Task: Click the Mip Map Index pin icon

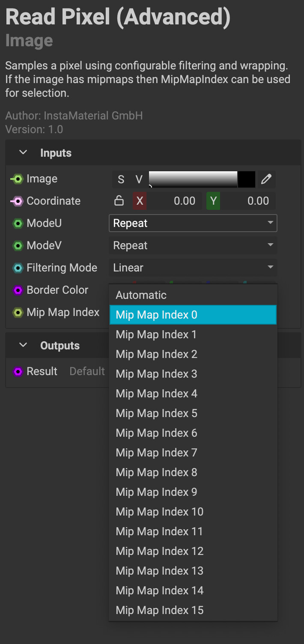Action: [18, 313]
